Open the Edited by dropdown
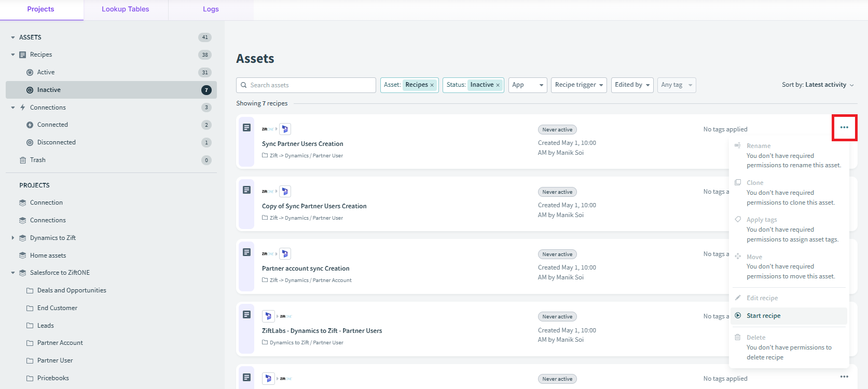868x389 pixels. 632,85
